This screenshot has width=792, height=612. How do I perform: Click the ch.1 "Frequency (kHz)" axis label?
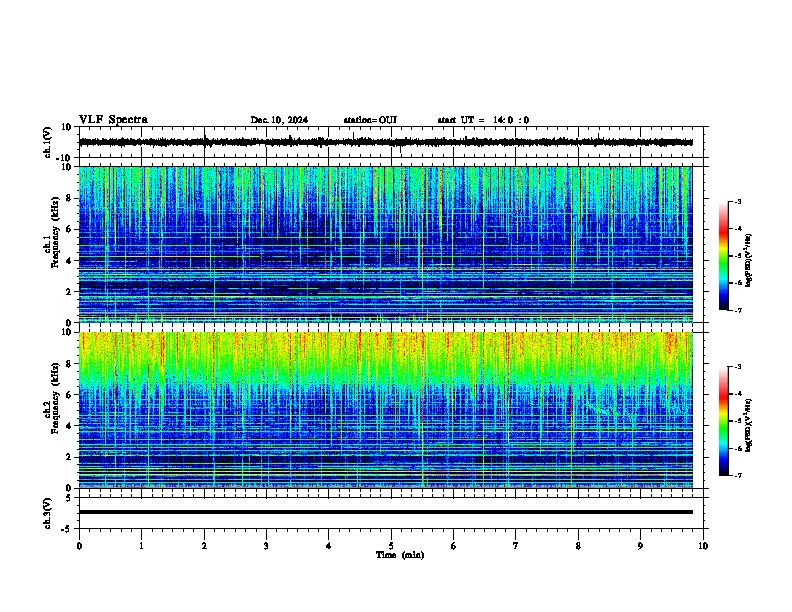pos(55,233)
